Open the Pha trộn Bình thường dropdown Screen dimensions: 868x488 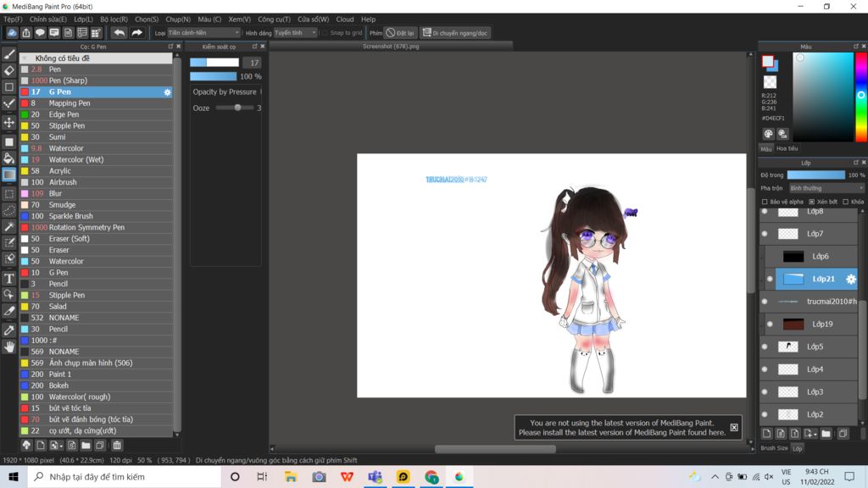tap(826, 188)
